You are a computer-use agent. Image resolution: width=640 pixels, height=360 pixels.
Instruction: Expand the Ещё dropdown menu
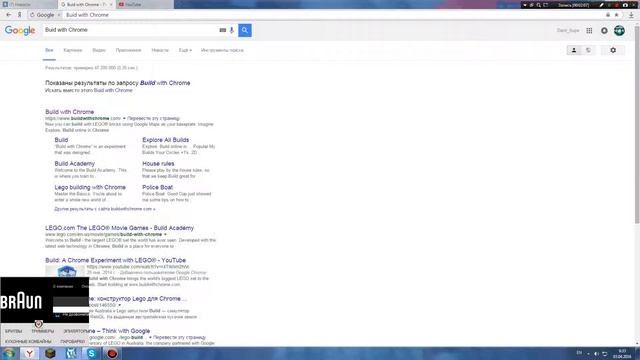click(x=185, y=50)
